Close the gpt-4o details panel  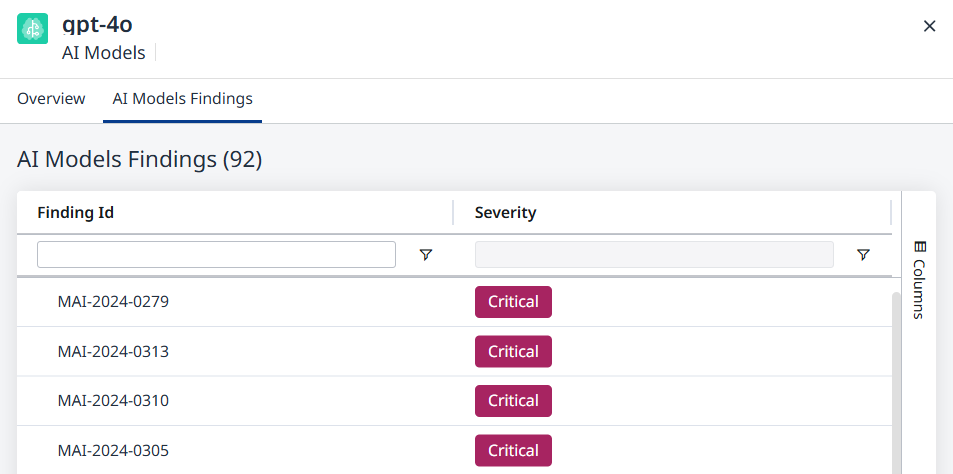pos(929,26)
